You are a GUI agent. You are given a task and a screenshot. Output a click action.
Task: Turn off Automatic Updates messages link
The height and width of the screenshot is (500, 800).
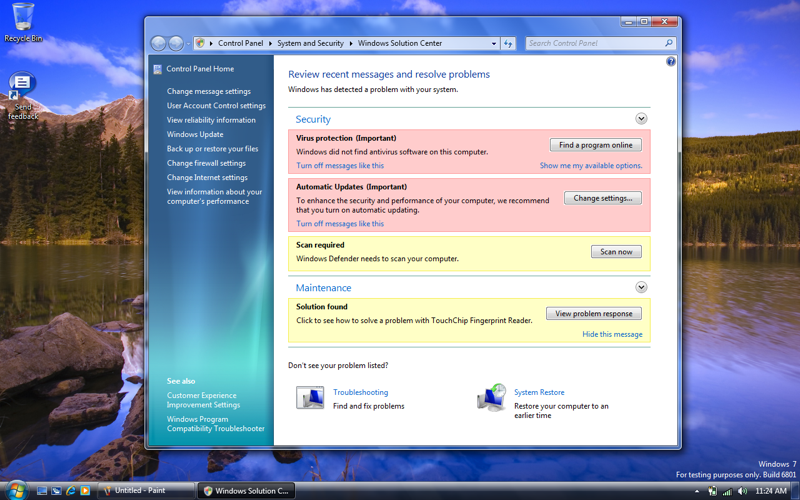pos(340,223)
